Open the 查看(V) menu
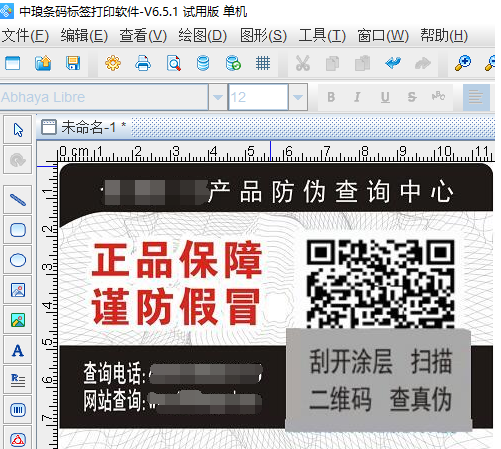501x449 pixels. pos(143,35)
